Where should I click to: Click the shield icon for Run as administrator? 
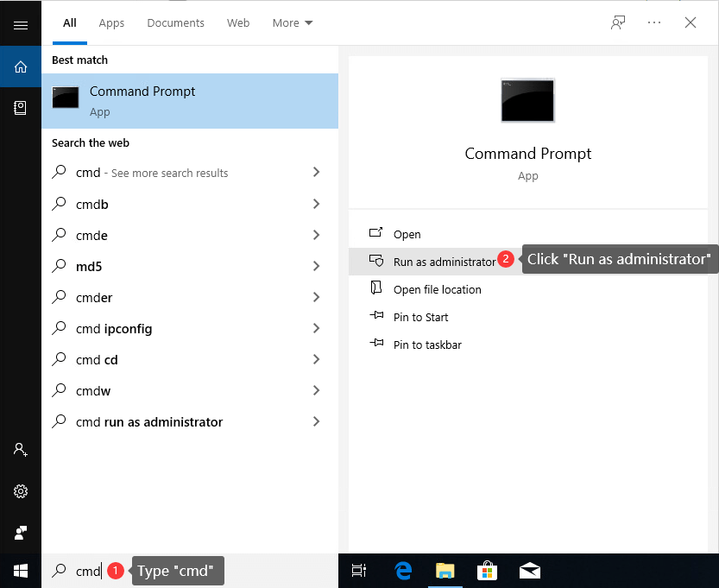click(x=376, y=261)
